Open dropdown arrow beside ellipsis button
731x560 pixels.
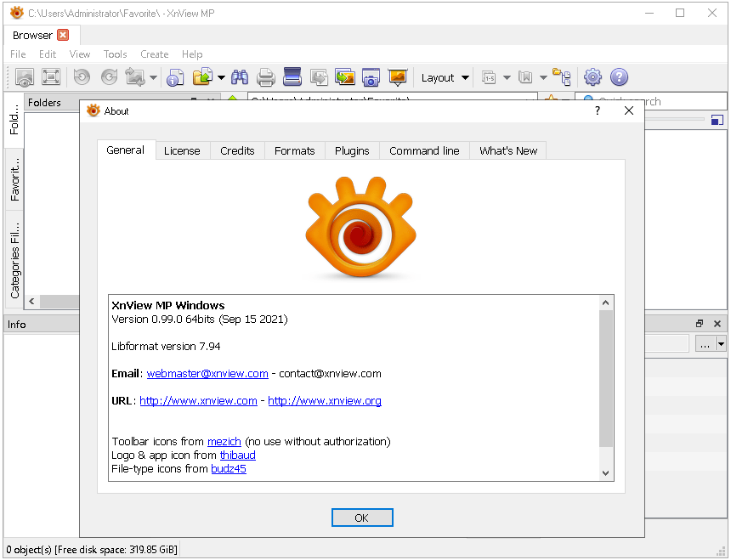tap(721, 345)
